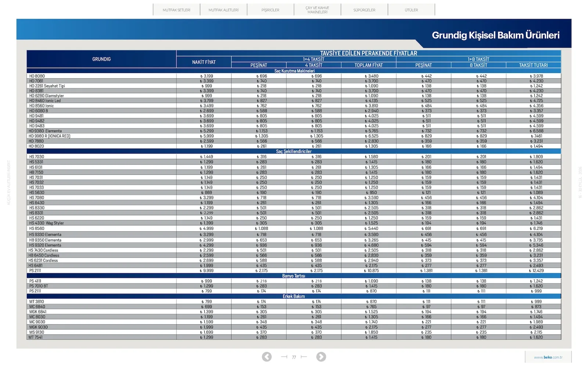This screenshot has height=365, width=588.
Task: Click the page number 77 indicator
Action: pyautogui.click(x=294, y=357)
